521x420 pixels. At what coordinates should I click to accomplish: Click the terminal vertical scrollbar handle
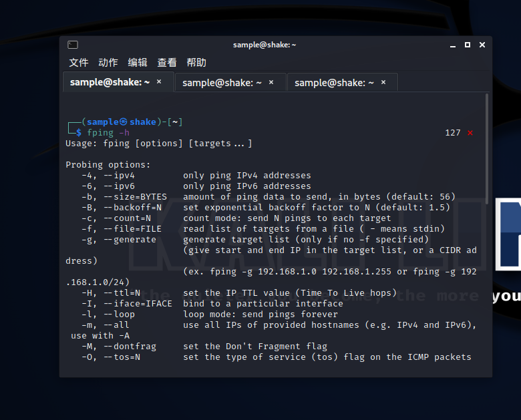[487, 149]
